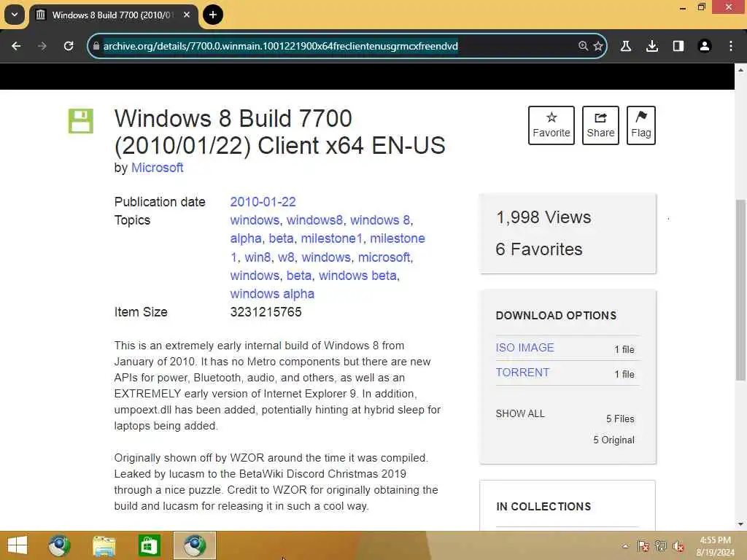Click the vertical page scrollbar thumb
This screenshot has height=560, width=747.
[740, 289]
